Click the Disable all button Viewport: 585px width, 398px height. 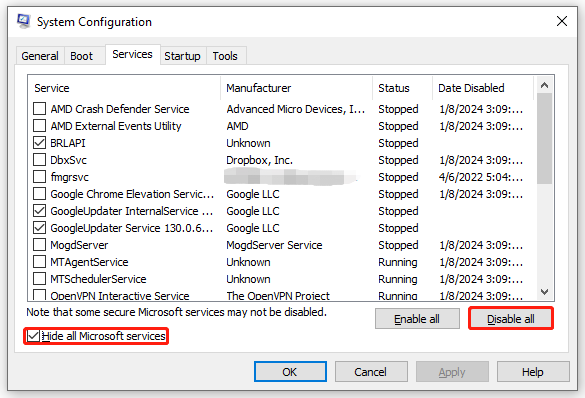click(x=511, y=319)
